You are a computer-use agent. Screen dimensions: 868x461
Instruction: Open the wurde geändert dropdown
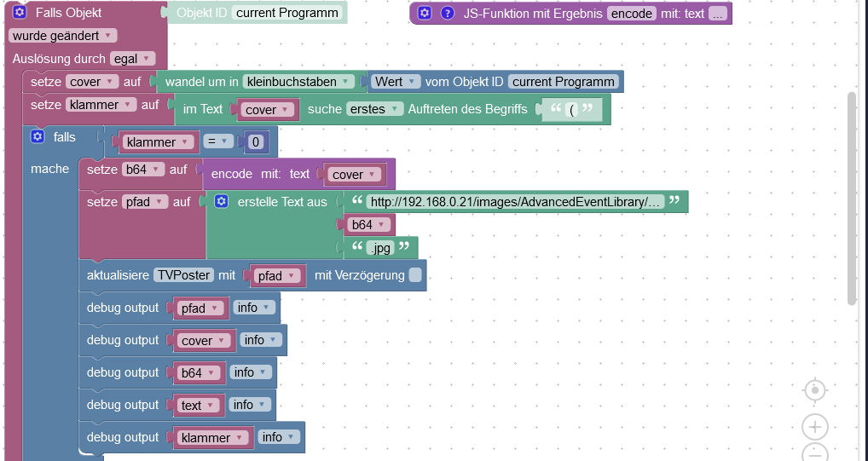coord(62,36)
